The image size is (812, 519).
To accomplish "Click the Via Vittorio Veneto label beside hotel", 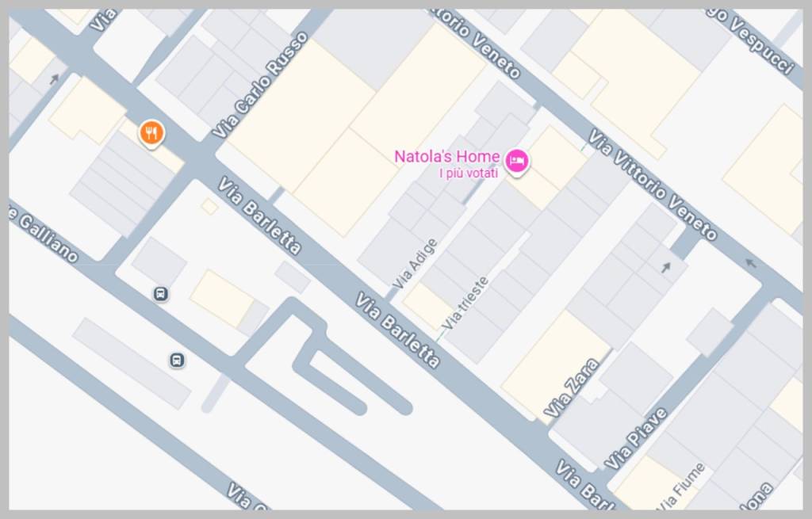I will [653, 185].
